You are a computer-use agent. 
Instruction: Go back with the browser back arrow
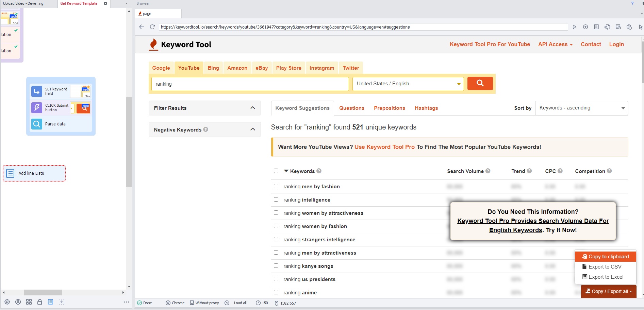tap(142, 27)
